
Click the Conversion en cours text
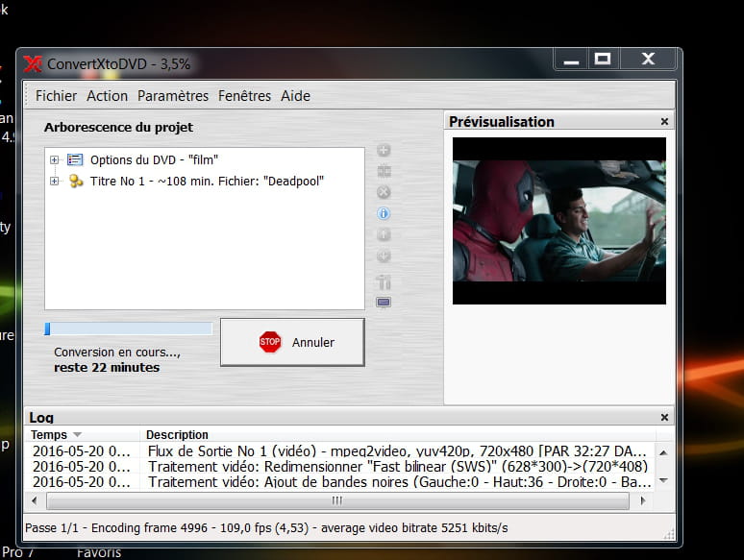point(116,353)
